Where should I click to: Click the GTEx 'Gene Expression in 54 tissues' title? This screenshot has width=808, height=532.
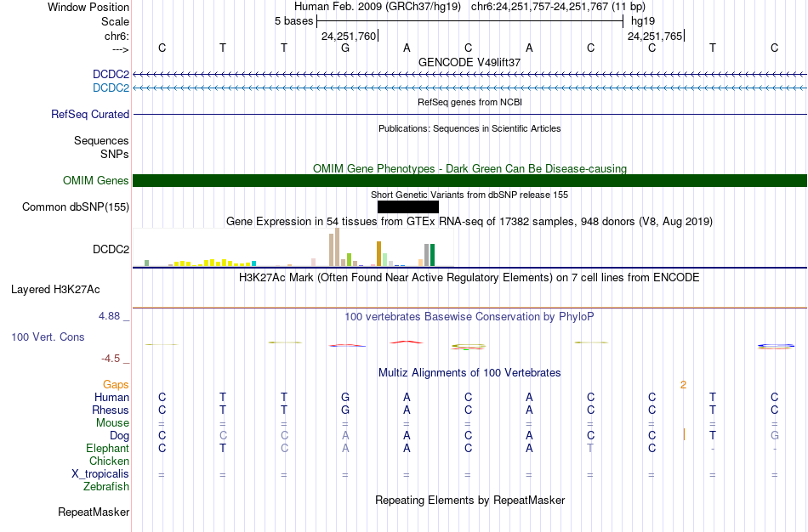[469, 222]
